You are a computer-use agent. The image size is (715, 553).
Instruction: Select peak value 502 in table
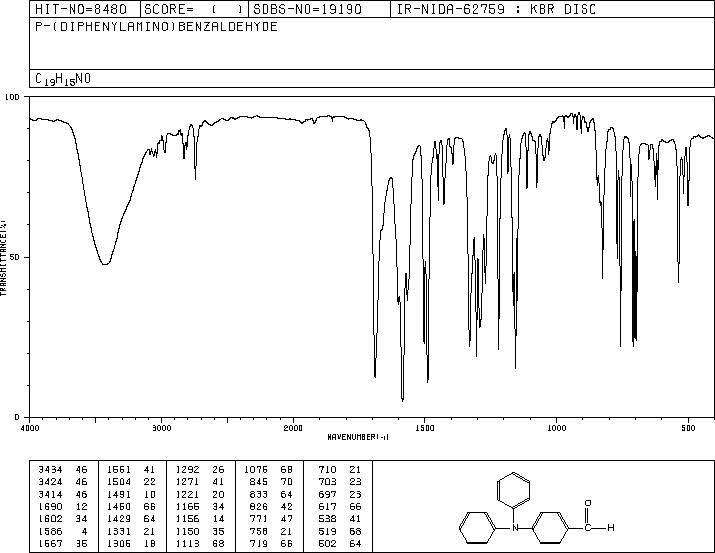point(327,544)
